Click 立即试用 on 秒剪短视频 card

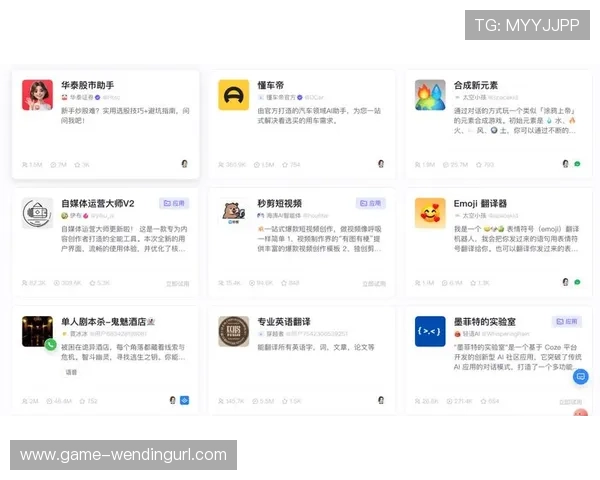pos(374,284)
